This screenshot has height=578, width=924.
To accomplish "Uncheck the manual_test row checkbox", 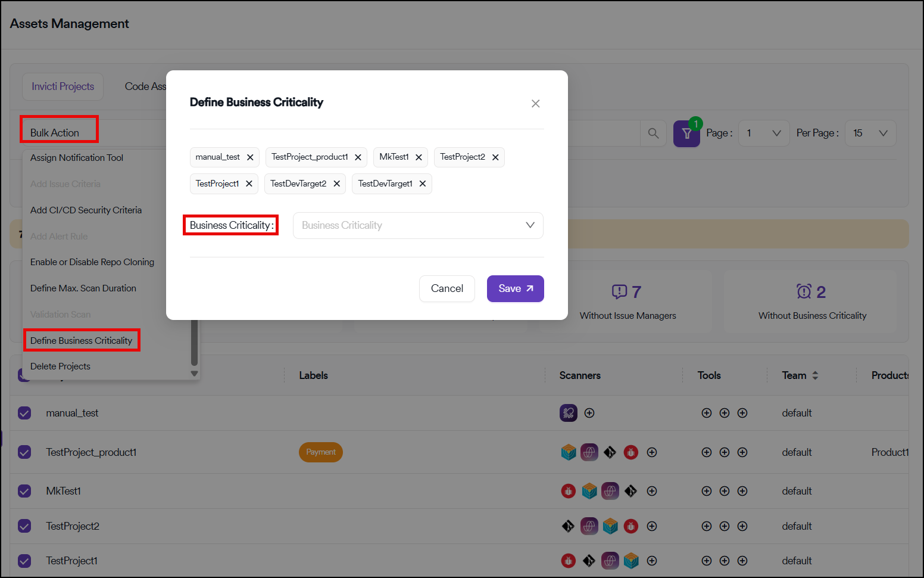I will (x=24, y=413).
